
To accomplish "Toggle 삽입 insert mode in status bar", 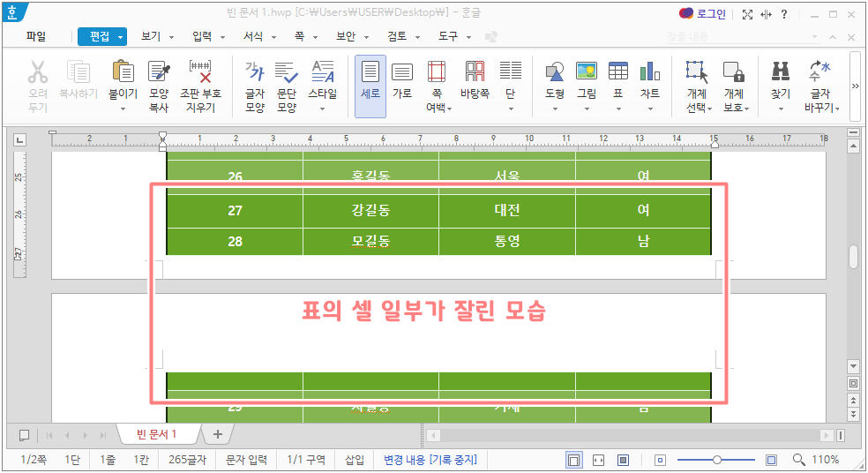I will [355, 460].
